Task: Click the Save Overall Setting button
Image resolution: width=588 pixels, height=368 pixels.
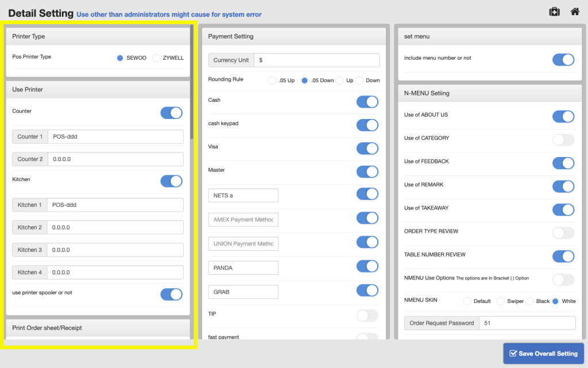Action: pyautogui.click(x=543, y=354)
